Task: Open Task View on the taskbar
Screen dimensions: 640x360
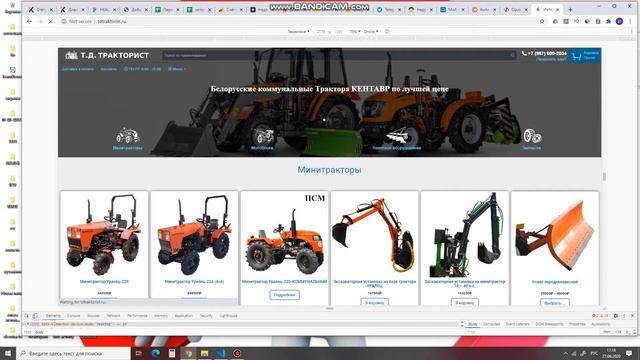Action: [x=138, y=353]
